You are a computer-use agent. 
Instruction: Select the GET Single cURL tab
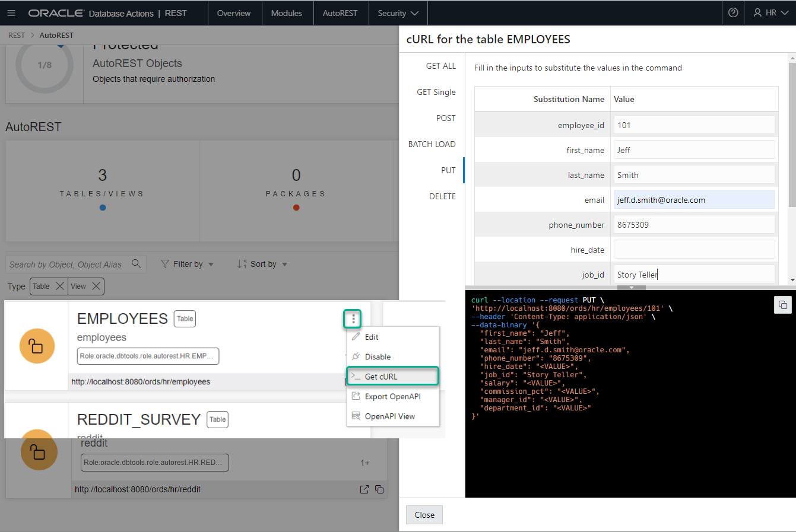(x=436, y=92)
